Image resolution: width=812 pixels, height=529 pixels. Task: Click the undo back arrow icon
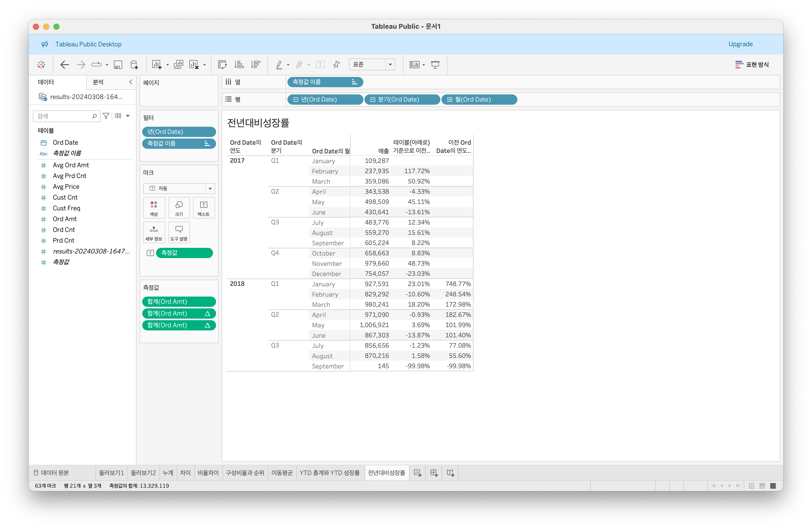[x=64, y=64]
